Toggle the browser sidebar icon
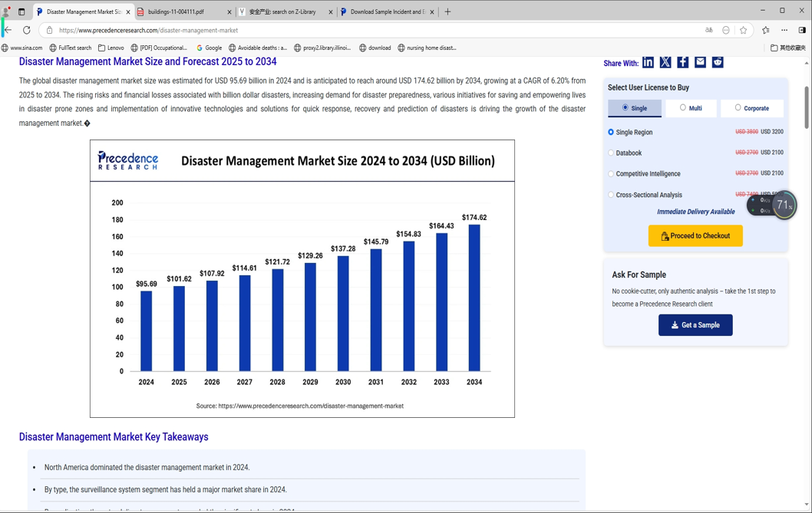 [802, 30]
